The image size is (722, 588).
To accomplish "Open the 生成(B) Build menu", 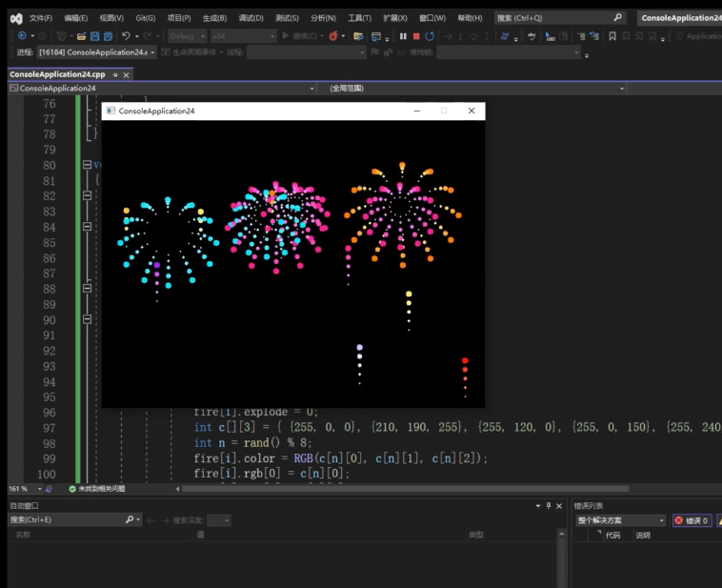I will click(214, 18).
